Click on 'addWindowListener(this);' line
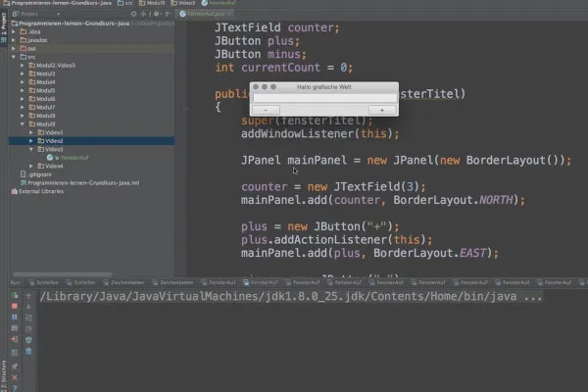The height and width of the screenshot is (392, 588). (320, 133)
